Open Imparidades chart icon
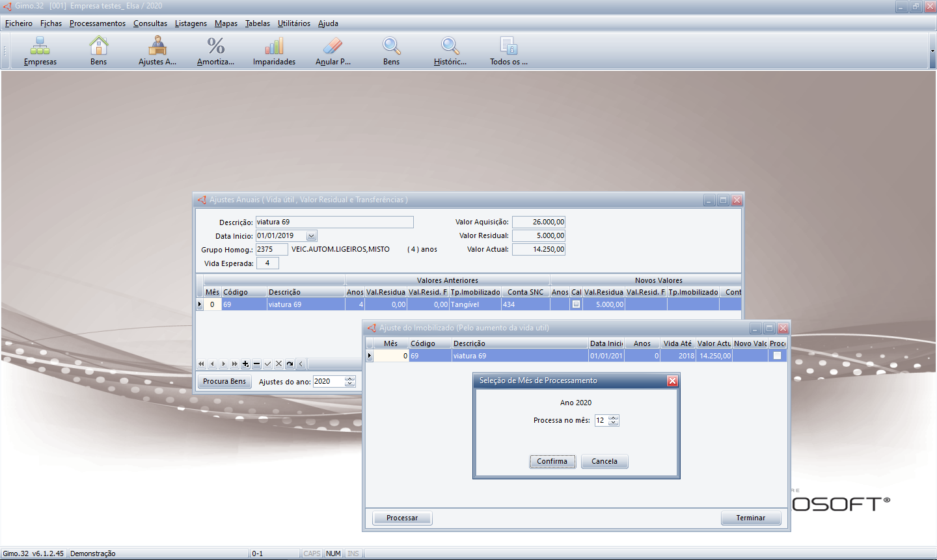Screen dimensions: 937x560 (x=274, y=51)
